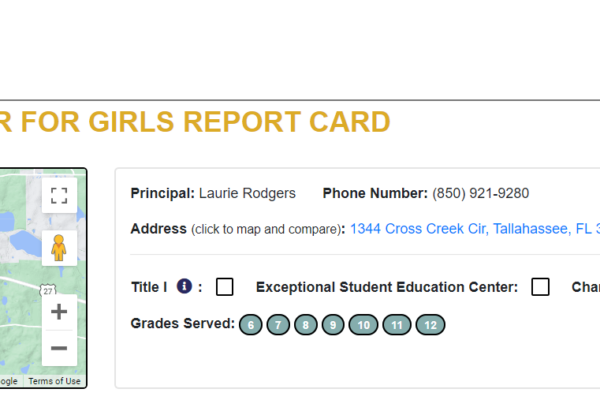Toggle fullscreen view on the map
The width and height of the screenshot is (600, 400).
tap(59, 196)
